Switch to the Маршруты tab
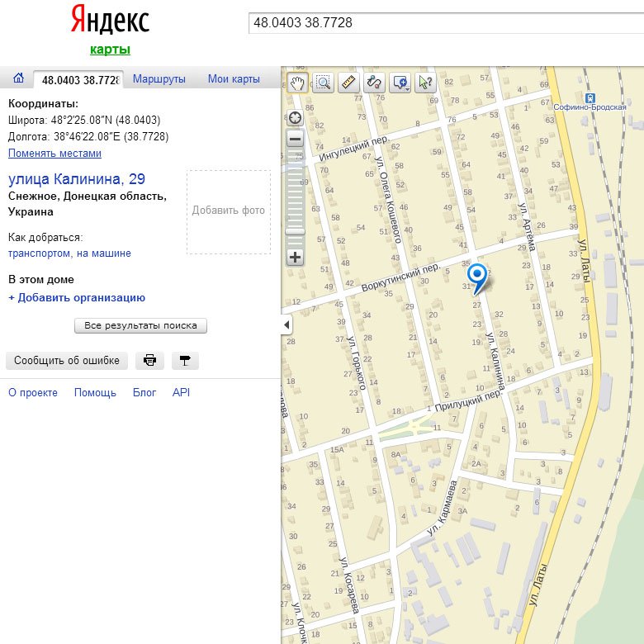 [159, 79]
